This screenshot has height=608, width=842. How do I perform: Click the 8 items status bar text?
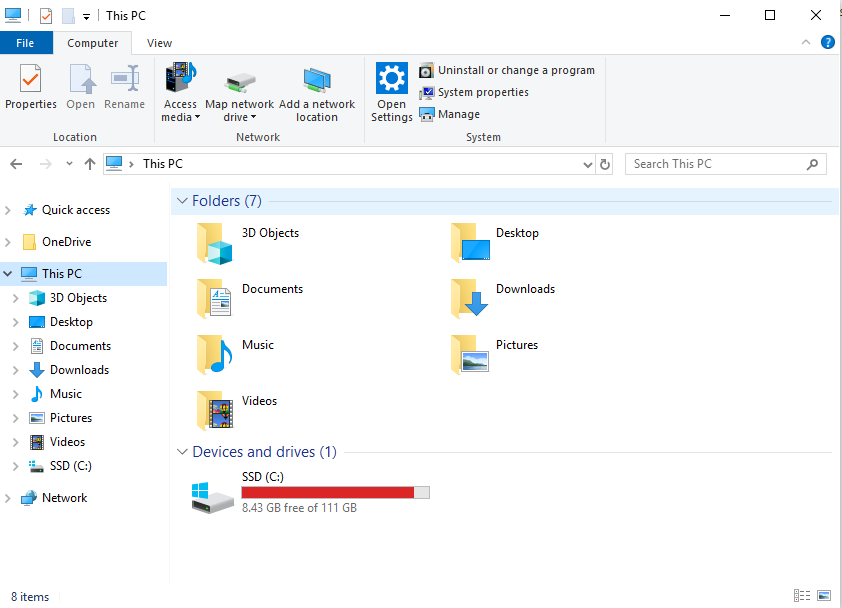coord(30,597)
